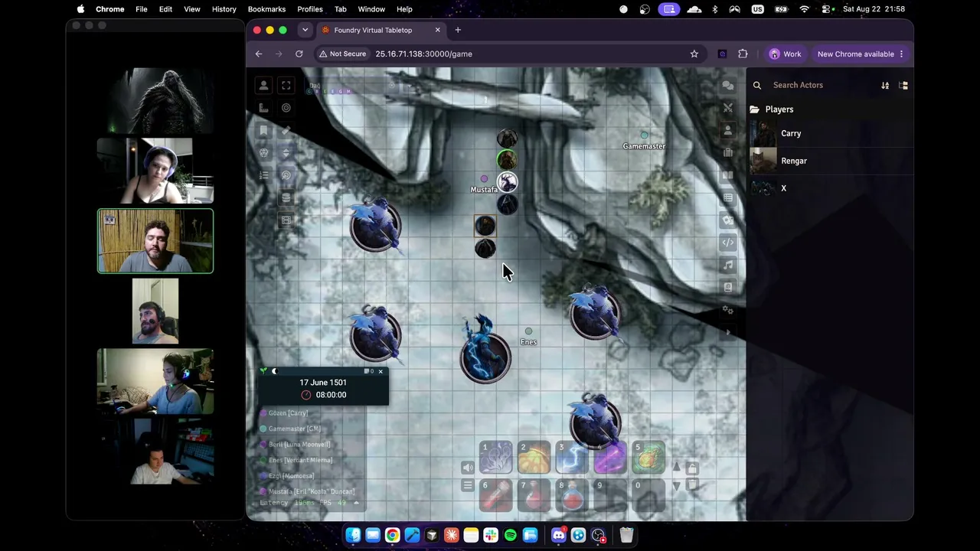Viewport: 980px width, 551px height.
Task: Open the tab search dropdown
Action: 305,30
